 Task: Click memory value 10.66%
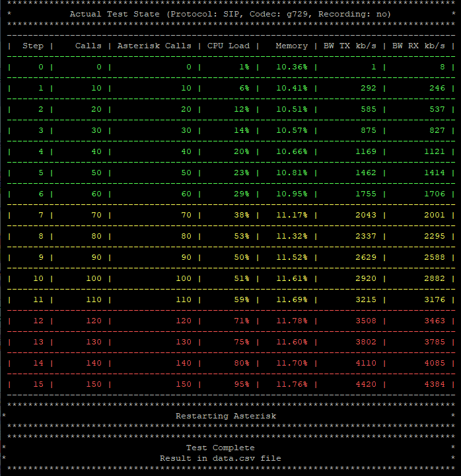pos(292,151)
